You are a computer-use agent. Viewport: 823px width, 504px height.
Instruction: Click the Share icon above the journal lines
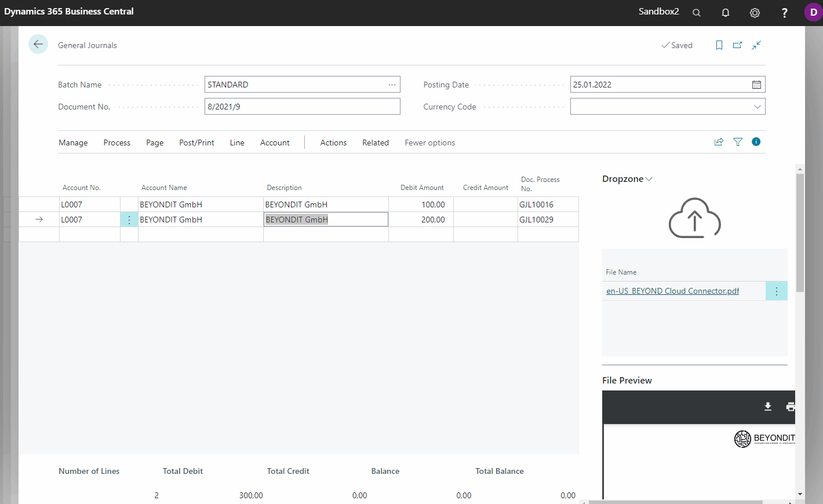coord(719,141)
